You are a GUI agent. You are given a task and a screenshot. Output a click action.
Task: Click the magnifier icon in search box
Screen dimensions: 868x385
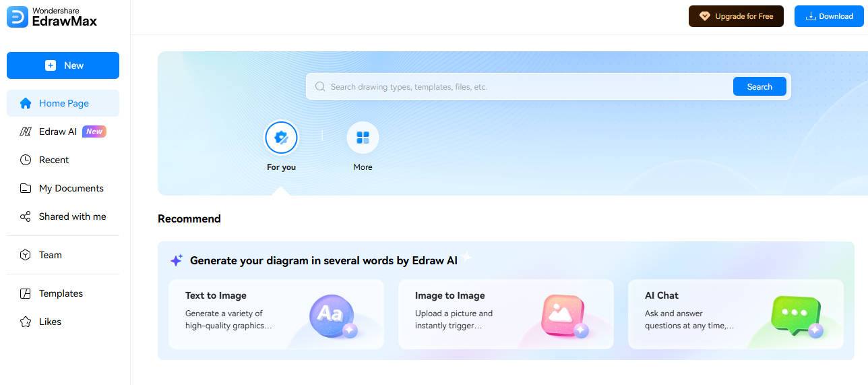coord(320,87)
